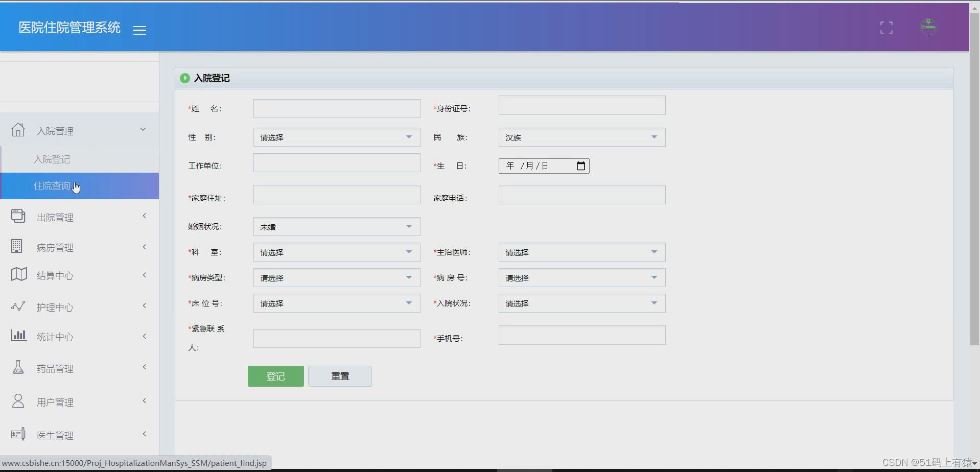980x472 pixels.
Task: Expand the 用户管理 menu chevron
Action: click(x=145, y=400)
